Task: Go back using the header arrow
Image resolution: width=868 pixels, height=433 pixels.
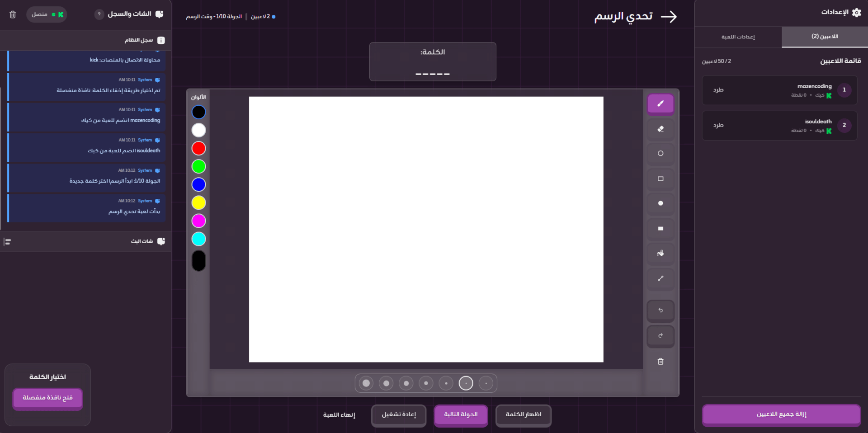Action: 669,17
